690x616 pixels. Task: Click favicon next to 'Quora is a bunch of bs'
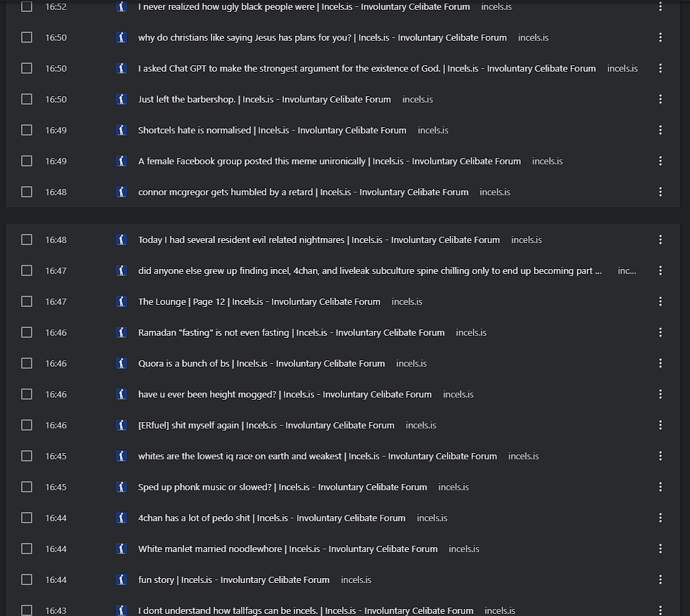pos(122,363)
